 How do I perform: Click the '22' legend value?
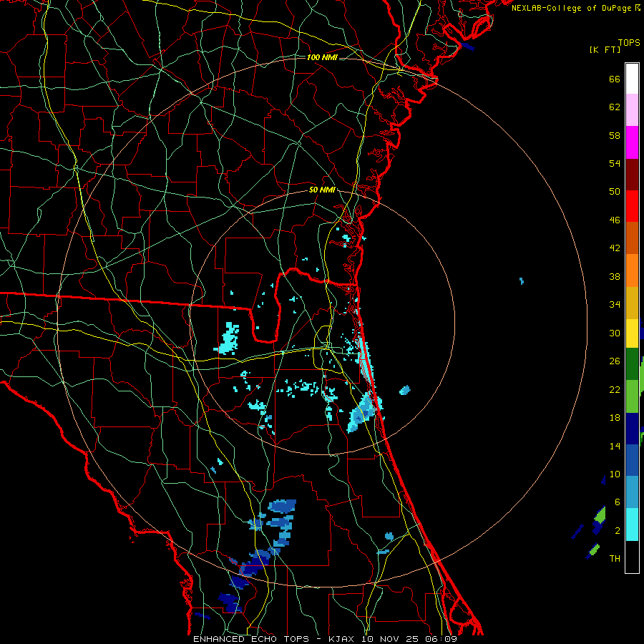point(615,389)
